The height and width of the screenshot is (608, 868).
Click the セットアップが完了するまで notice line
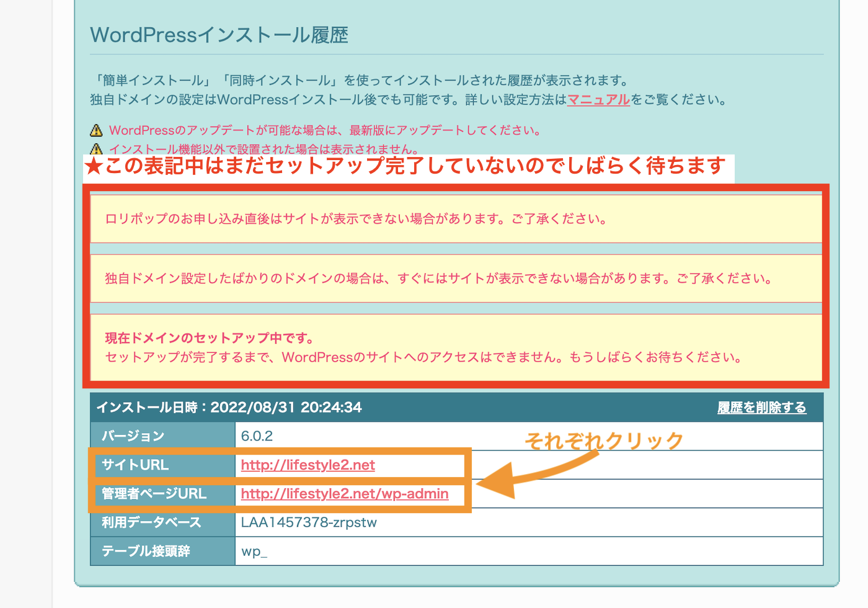click(x=423, y=357)
